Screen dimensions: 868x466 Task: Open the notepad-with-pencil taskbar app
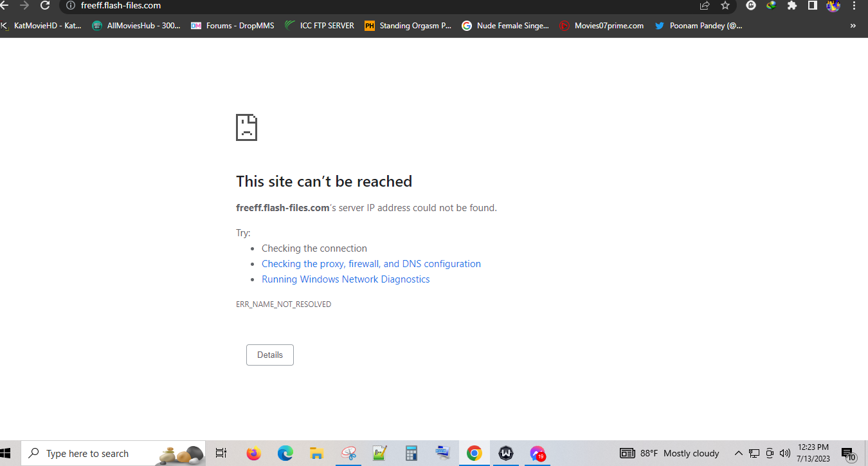[380, 453]
